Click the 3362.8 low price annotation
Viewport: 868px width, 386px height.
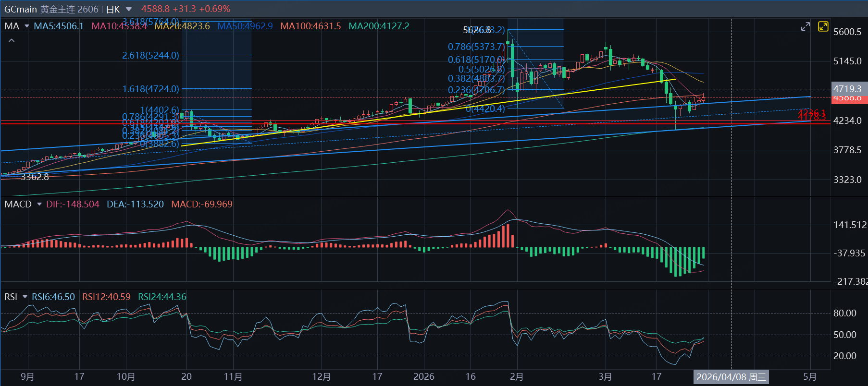click(35, 177)
